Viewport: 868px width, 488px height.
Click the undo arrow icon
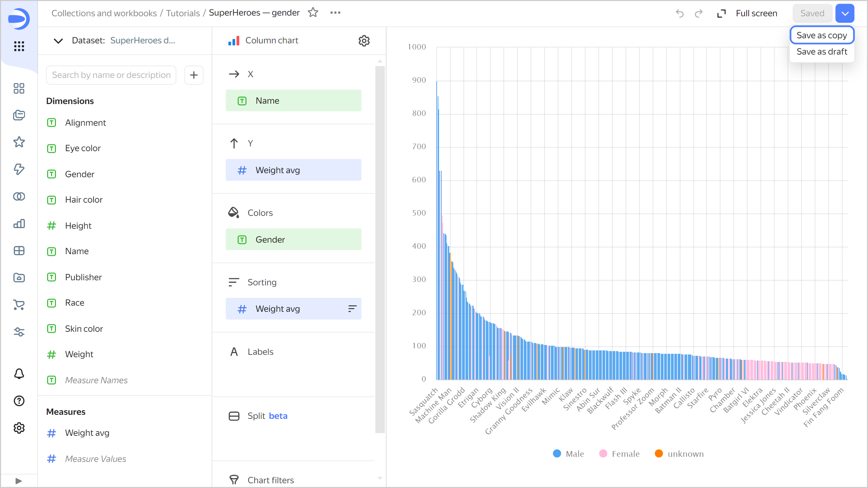680,13
